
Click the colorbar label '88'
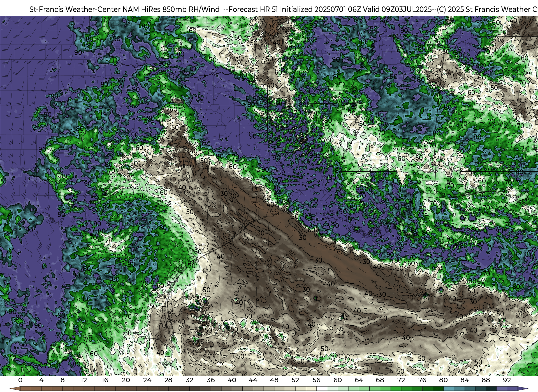486,380
